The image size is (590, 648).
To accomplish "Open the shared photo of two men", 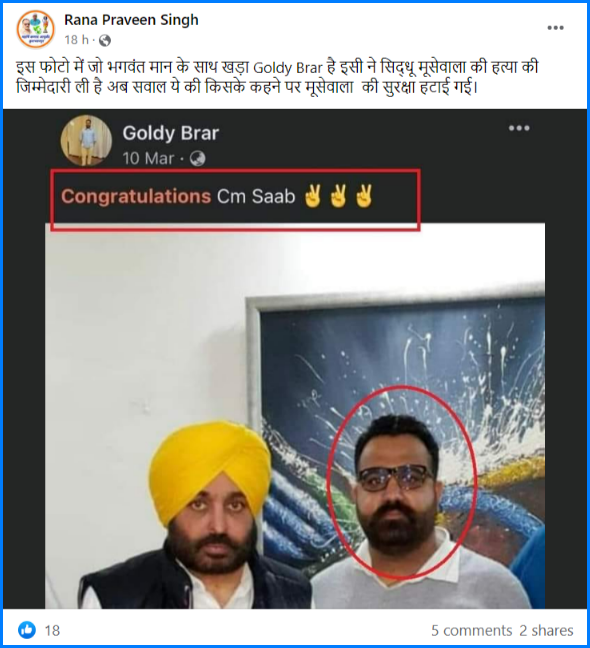I will [x=295, y=415].
